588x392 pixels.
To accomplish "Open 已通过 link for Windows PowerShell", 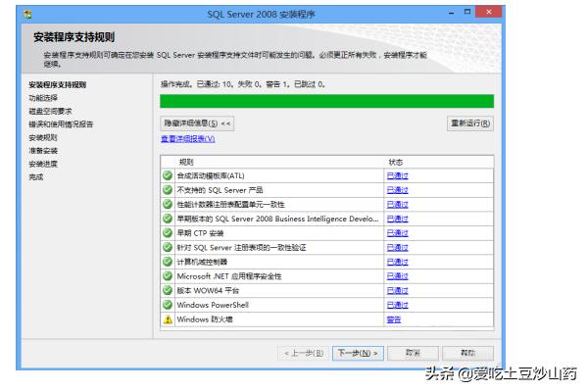I will pos(398,305).
